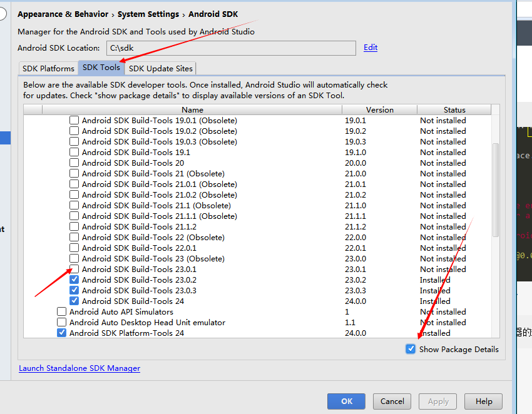Click the Version column header
This screenshot has width=532, height=414.
(380, 109)
